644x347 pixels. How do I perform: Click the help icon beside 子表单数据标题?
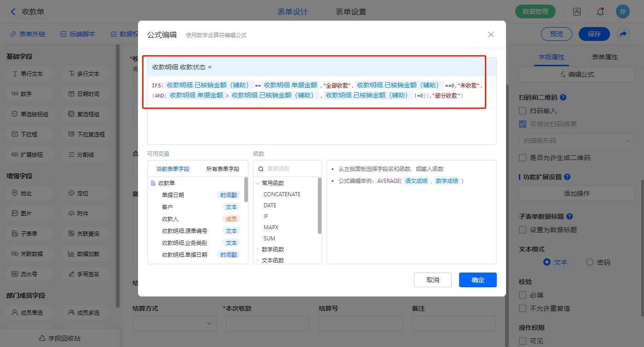(x=569, y=216)
